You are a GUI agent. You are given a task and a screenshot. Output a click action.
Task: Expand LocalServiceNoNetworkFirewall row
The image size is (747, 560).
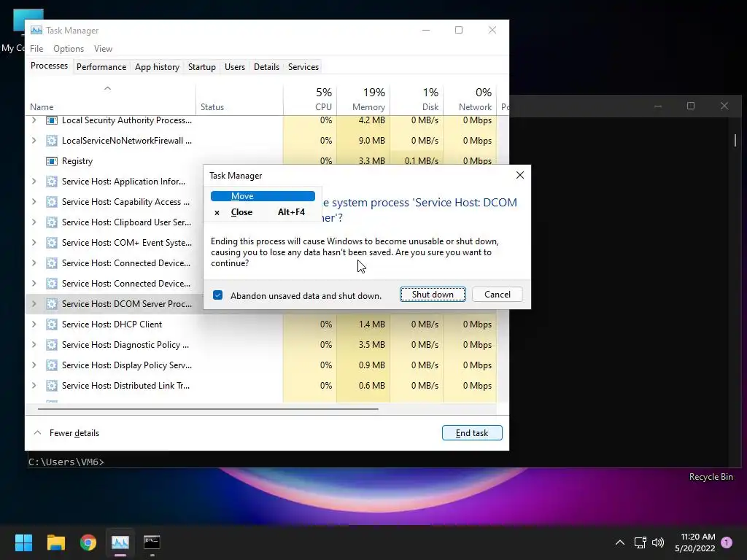(x=34, y=141)
